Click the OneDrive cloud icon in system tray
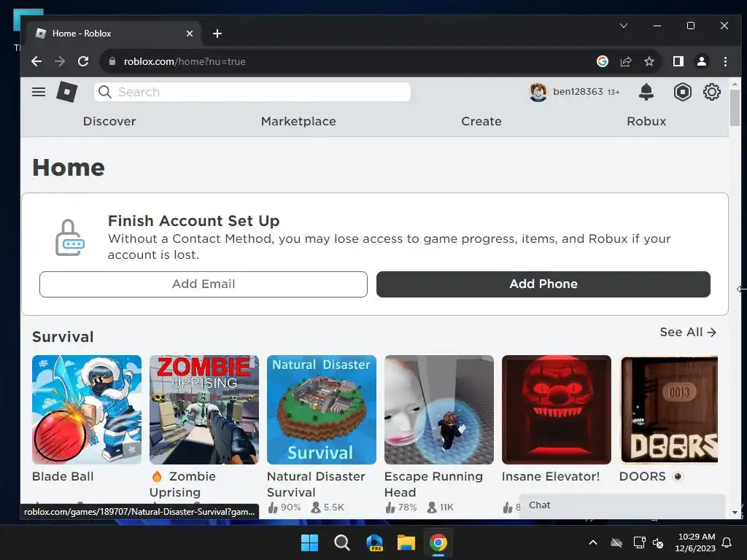This screenshot has height=560, width=747. (x=616, y=542)
